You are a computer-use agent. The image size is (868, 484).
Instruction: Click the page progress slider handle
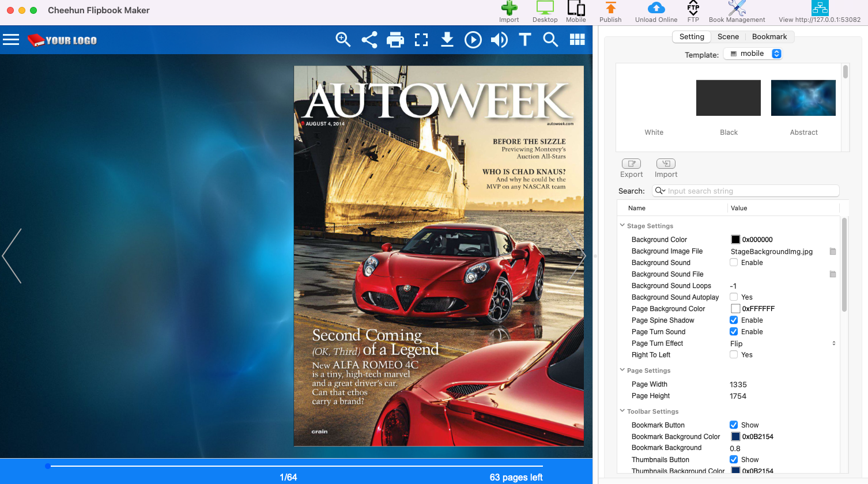48,466
